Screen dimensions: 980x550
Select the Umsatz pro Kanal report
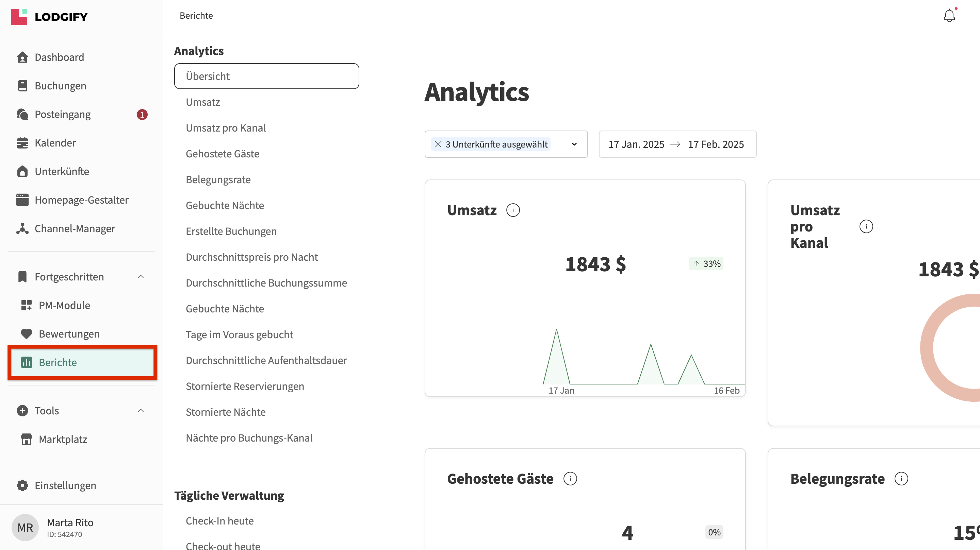[226, 128]
